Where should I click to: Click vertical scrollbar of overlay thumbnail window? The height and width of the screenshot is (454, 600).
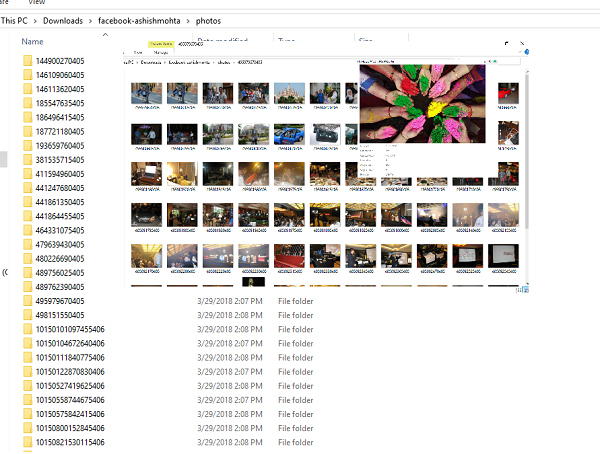pyautogui.click(x=527, y=152)
